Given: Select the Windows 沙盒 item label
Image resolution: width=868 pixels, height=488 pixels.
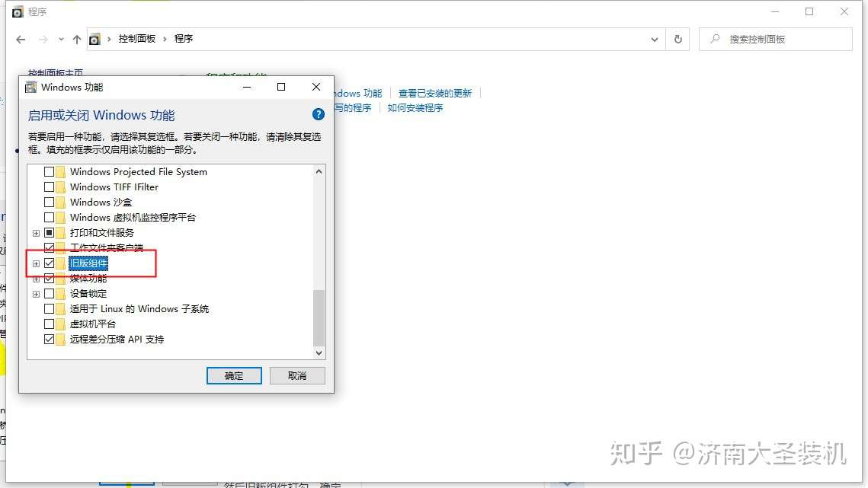Looking at the screenshot, I should [101, 203].
